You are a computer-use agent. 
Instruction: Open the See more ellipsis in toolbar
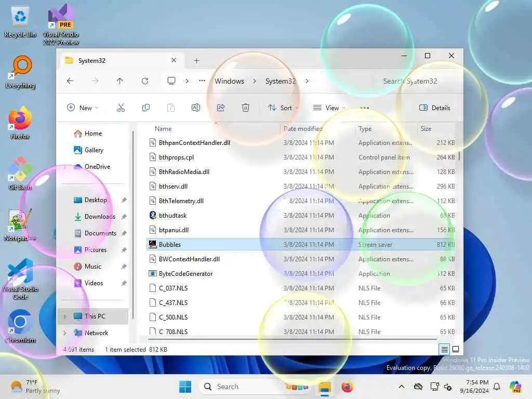pyautogui.click(x=364, y=108)
